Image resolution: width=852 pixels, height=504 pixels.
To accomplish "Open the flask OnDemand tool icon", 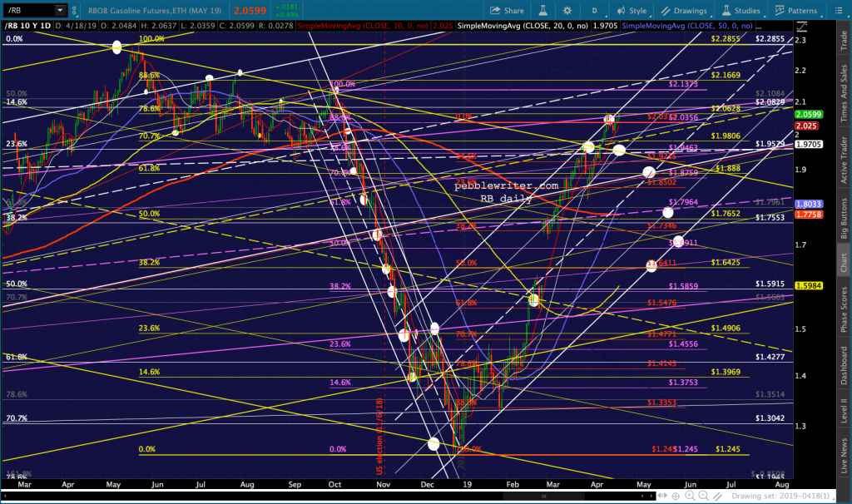I will coord(542,10).
